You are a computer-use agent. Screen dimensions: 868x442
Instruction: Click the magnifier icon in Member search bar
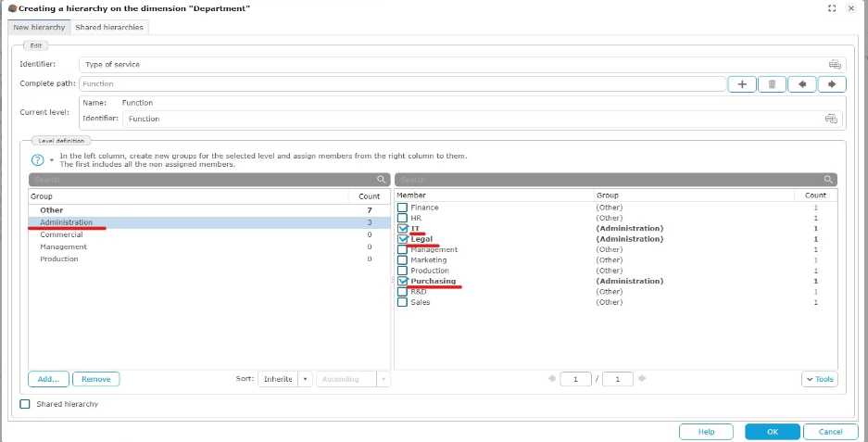[830, 180]
